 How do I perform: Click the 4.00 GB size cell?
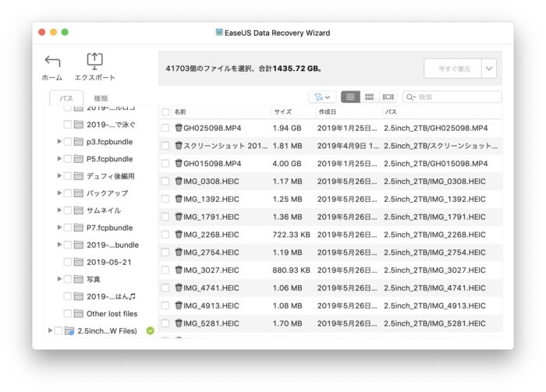tap(287, 164)
